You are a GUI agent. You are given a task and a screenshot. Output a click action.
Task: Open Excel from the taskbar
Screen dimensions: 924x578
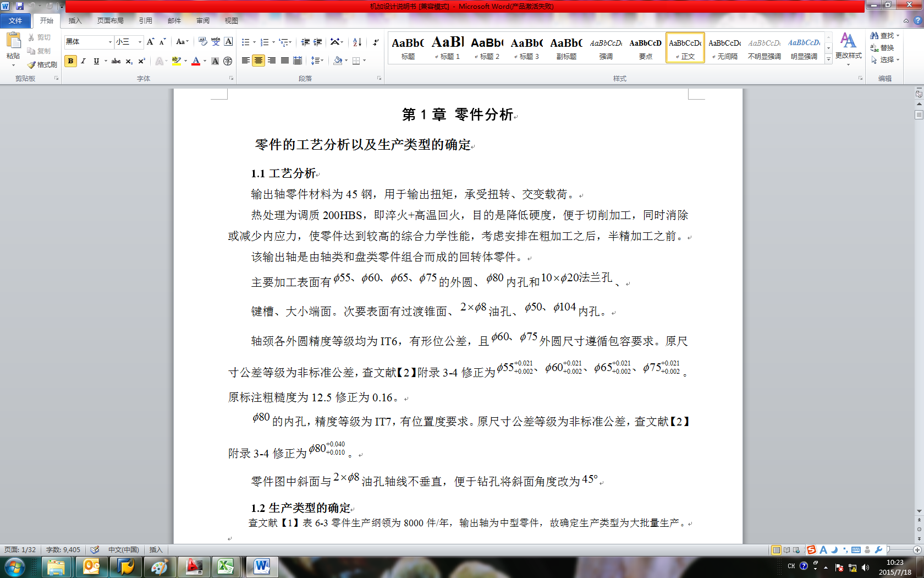click(x=226, y=566)
